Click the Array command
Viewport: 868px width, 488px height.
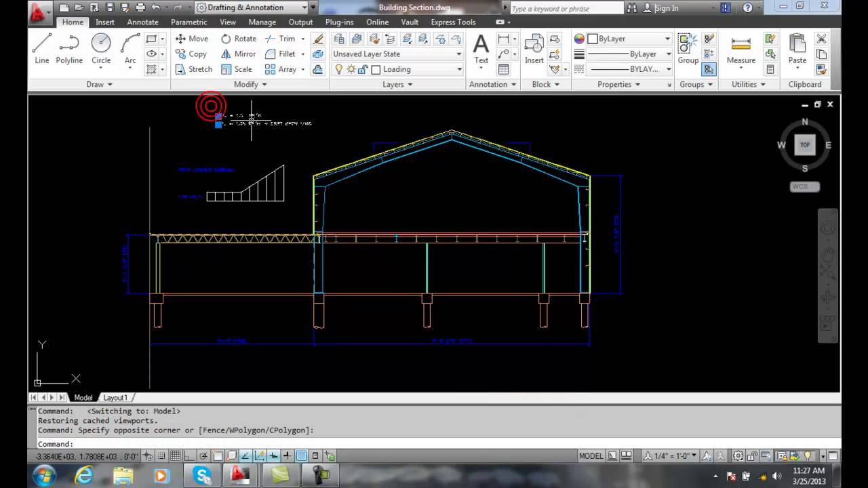(280, 69)
